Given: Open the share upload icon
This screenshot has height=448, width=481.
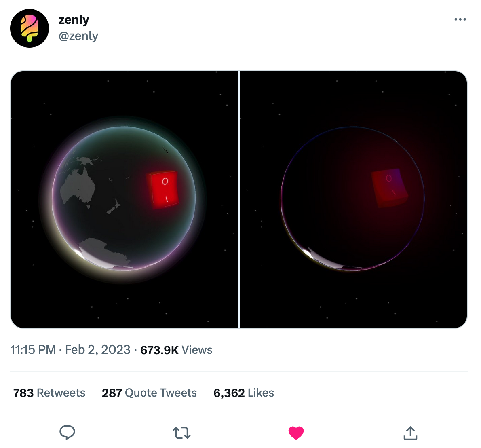Looking at the screenshot, I should [410, 433].
